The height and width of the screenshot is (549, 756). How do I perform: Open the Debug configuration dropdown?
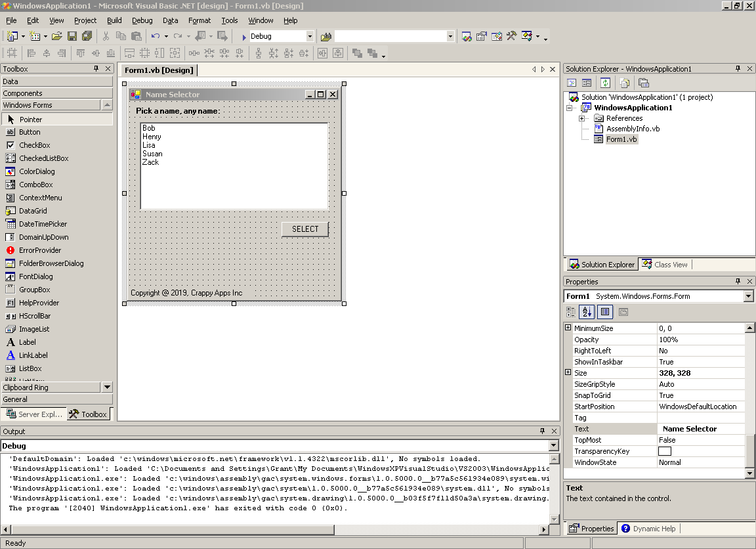tap(310, 36)
